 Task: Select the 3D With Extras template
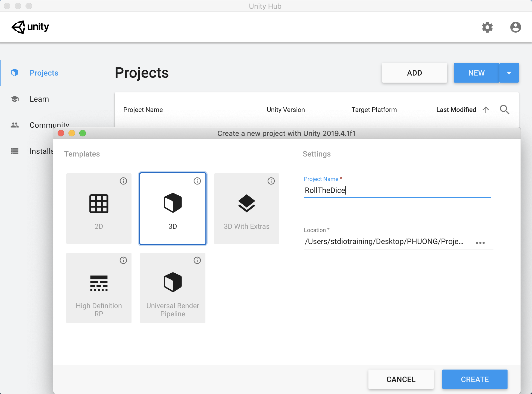(247, 209)
